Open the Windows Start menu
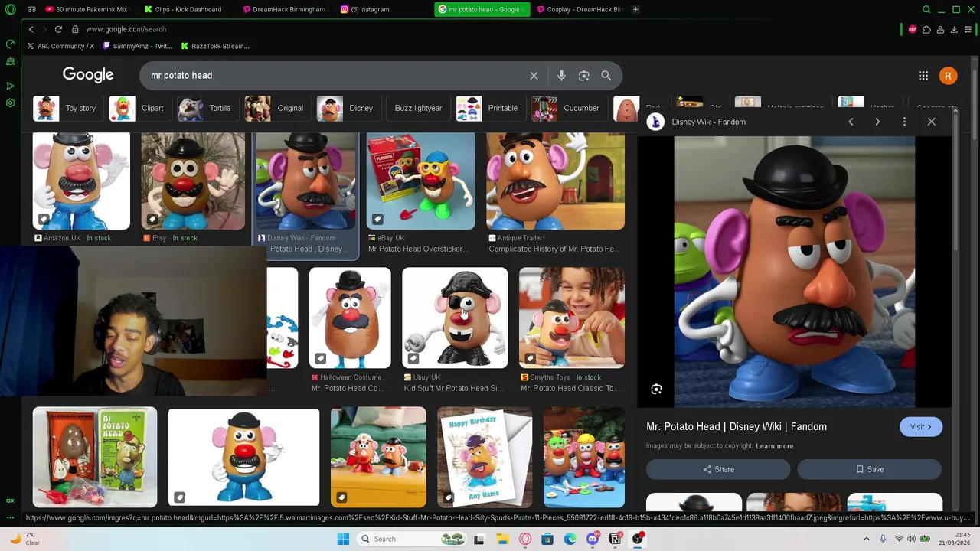 pos(343,539)
